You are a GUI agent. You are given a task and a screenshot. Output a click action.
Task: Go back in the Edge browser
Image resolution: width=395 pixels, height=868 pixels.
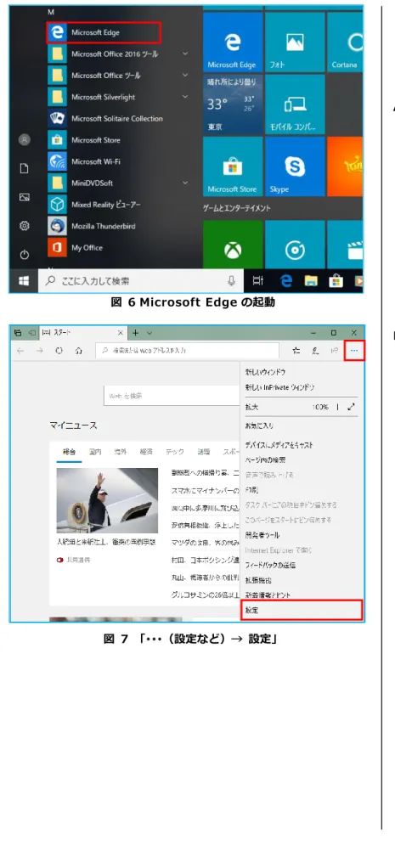coord(20,351)
